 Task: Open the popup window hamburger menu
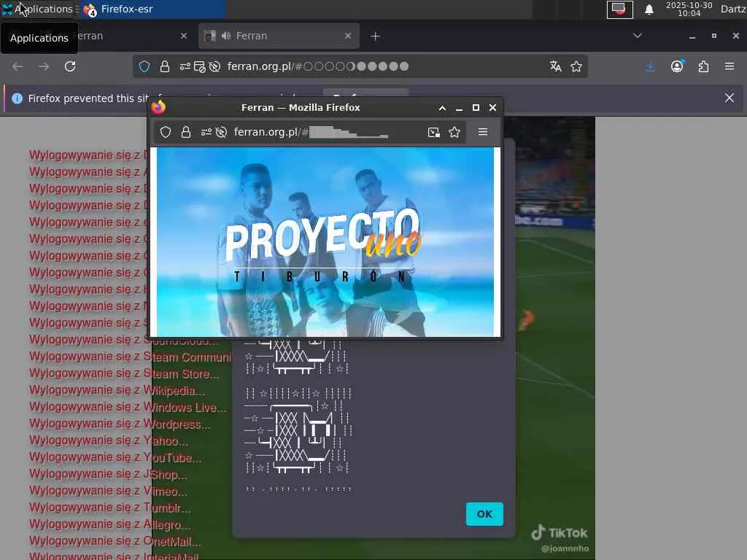[x=483, y=132]
